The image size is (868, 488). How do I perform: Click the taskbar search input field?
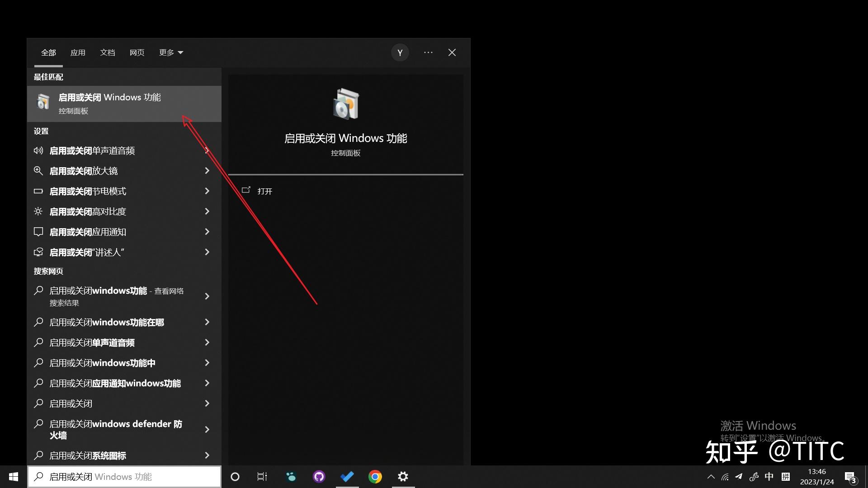point(124,477)
